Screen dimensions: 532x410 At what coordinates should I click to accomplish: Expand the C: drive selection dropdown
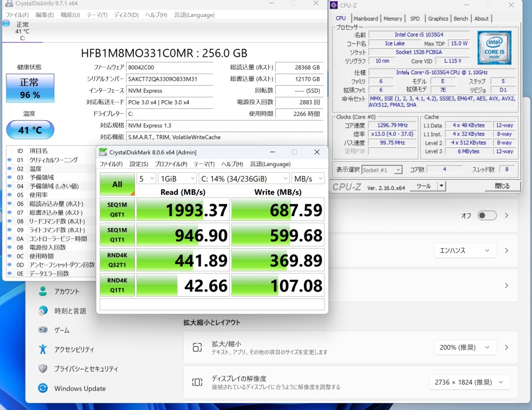point(244,179)
